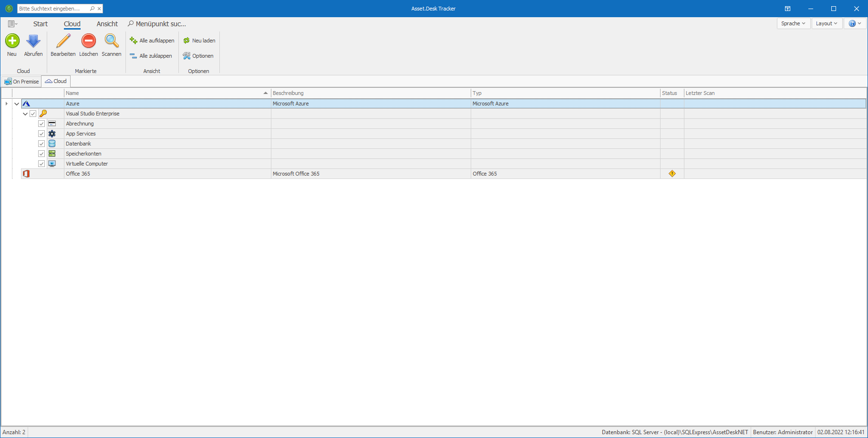Click Alle aufklappen button
868x438 pixels.
[152, 41]
